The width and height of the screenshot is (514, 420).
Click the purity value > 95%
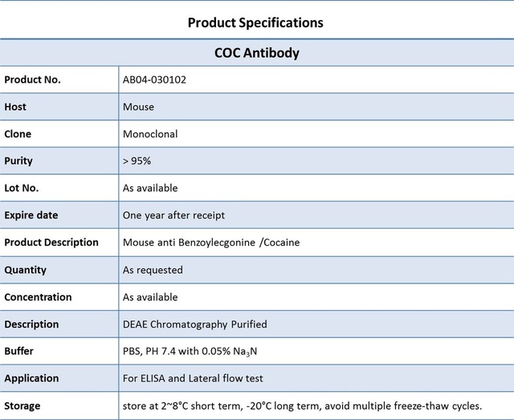point(137,161)
